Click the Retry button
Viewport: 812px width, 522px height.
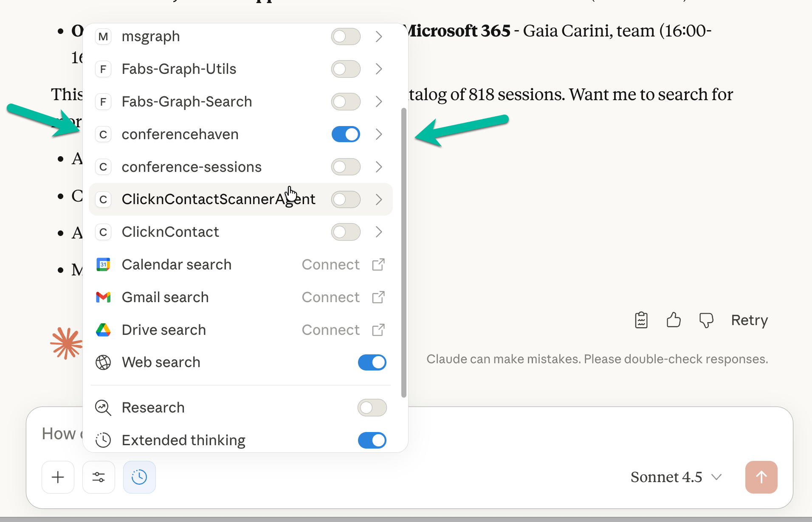[x=749, y=320]
